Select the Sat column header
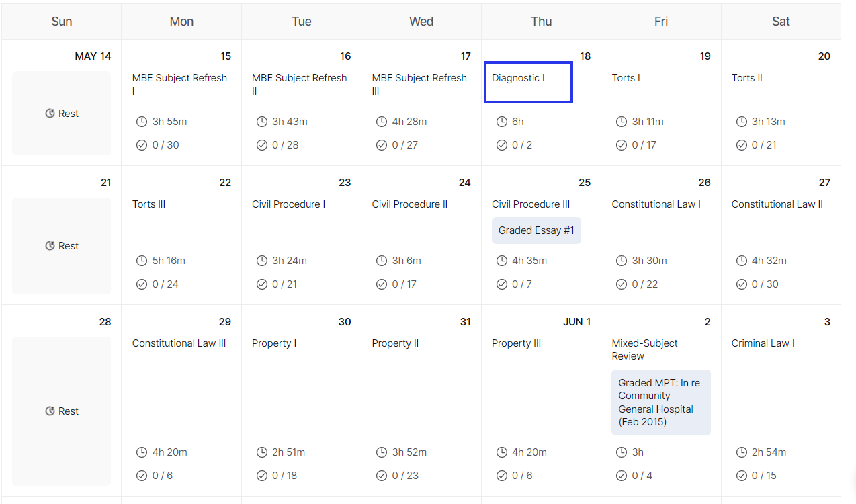Screen dimensions: 856x504 click(x=781, y=22)
